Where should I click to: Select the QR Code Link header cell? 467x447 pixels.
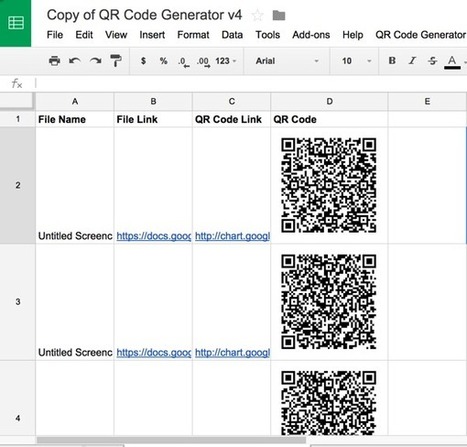pyautogui.click(x=232, y=119)
